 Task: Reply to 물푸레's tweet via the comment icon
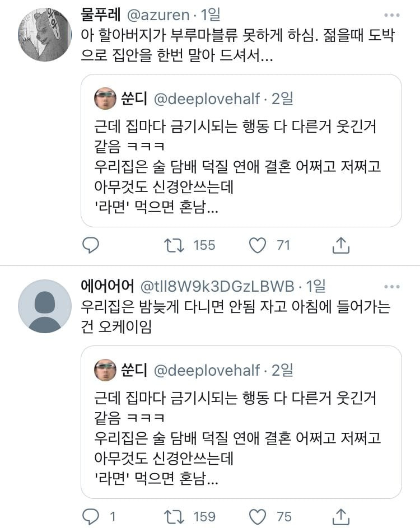click(90, 245)
